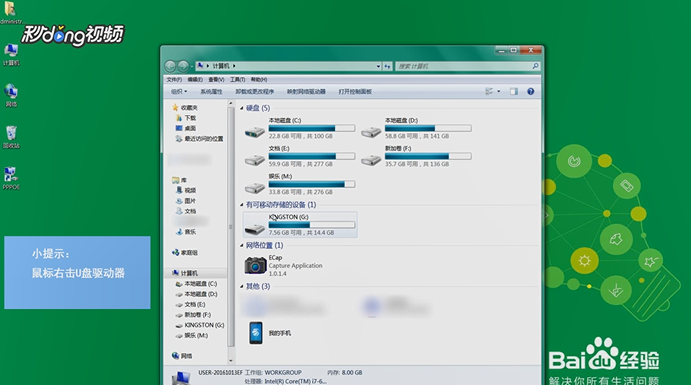This screenshot has width=691, height=385.
Task: Open 家庭组 in the sidebar
Action: [x=185, y=252]
